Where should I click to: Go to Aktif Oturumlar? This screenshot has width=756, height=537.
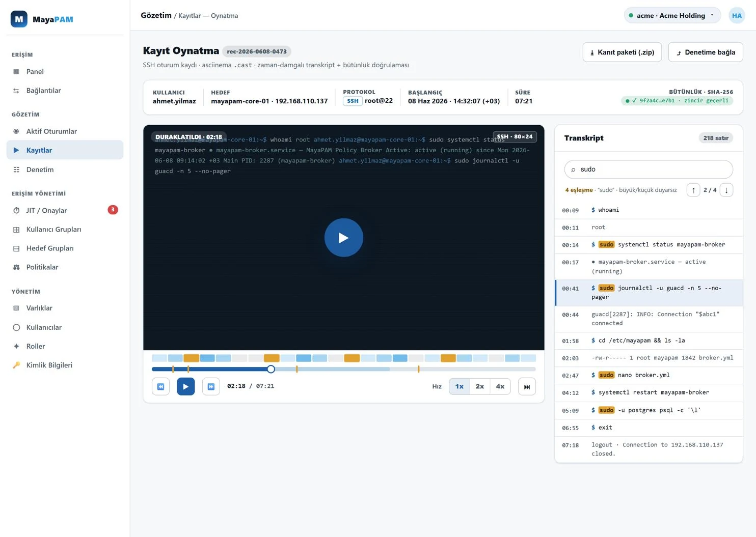(65, 131)
